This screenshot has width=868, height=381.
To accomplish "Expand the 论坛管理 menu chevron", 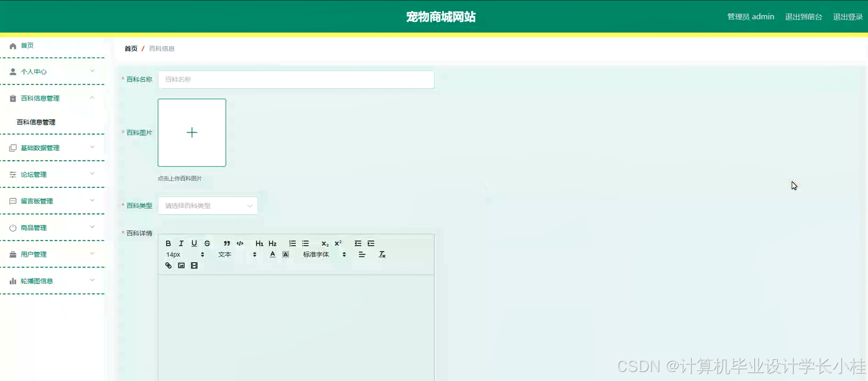I will [92, 174].
